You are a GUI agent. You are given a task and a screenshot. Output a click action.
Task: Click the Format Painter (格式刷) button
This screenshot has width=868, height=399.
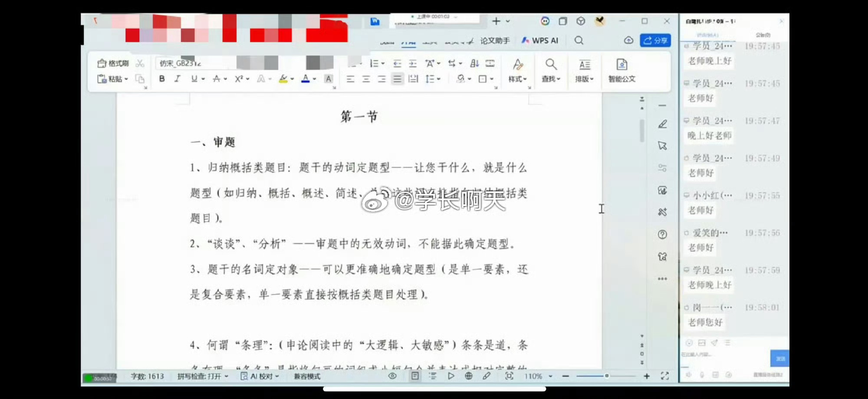pos(113,63)
